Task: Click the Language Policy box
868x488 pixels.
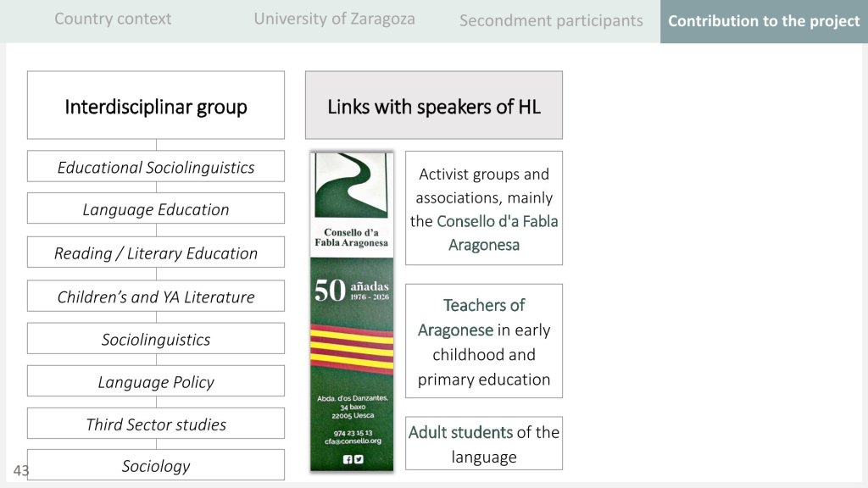Action: pyautogui.click(x=156, y=382)
